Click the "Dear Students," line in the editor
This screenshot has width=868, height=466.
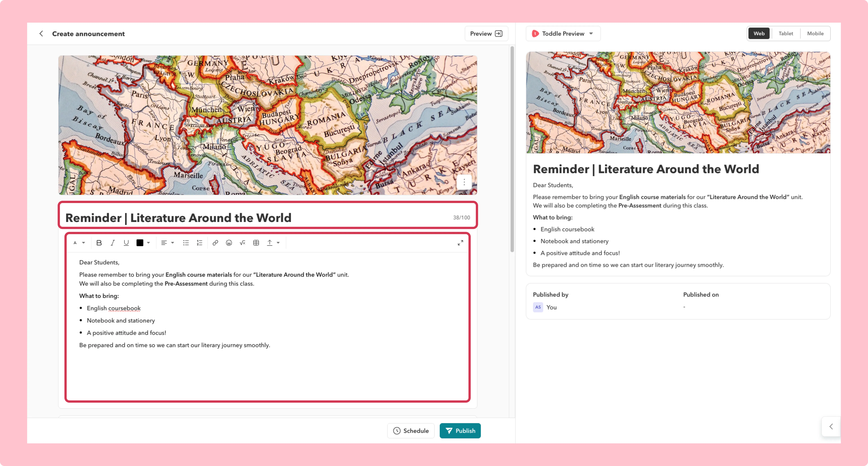[99, 262]
